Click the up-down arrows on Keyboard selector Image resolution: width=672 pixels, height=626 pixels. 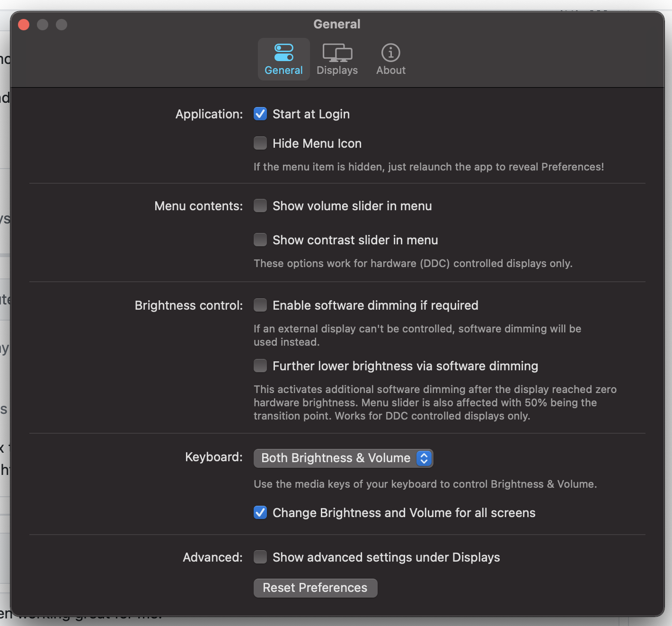pos(424,458)
